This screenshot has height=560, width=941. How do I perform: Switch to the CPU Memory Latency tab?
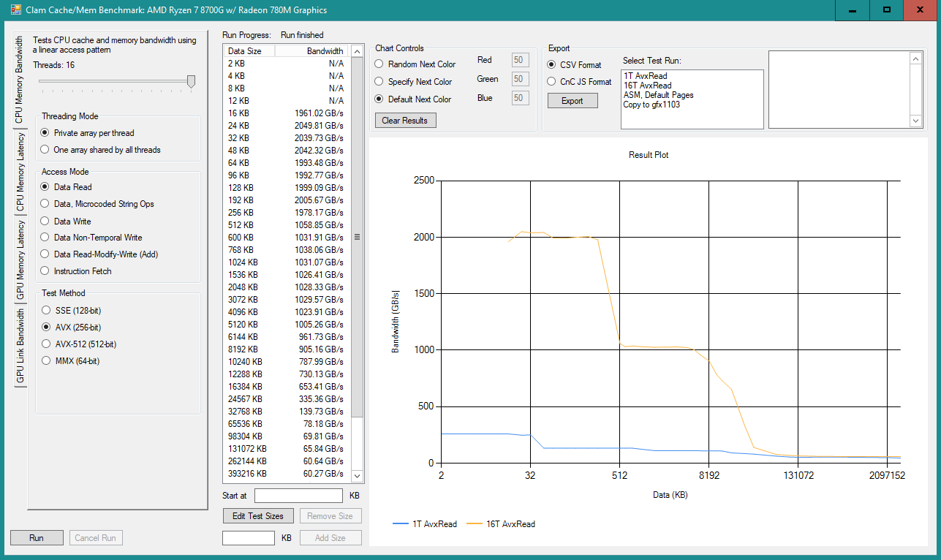pyautogui.click(x=20, y=173)
